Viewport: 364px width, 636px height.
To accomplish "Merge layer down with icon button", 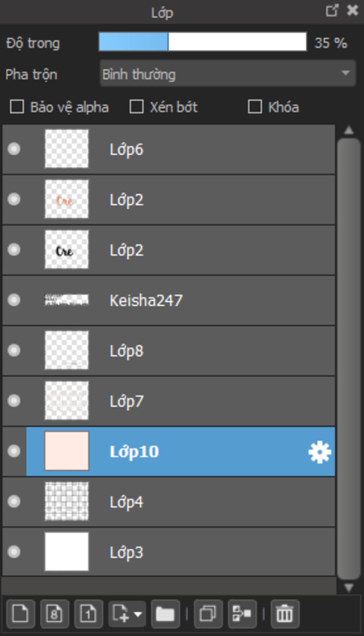I will 242,614.
